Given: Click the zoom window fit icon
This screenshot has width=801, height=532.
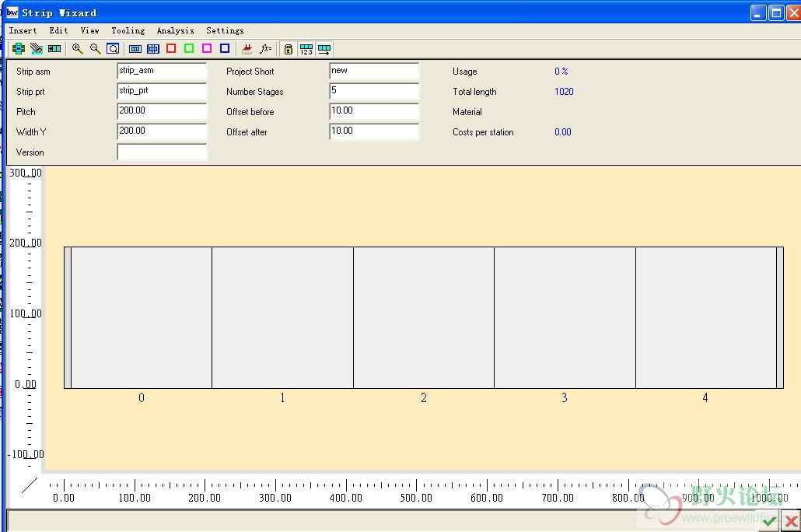Looking at the screenshot, I should (113, 49).
